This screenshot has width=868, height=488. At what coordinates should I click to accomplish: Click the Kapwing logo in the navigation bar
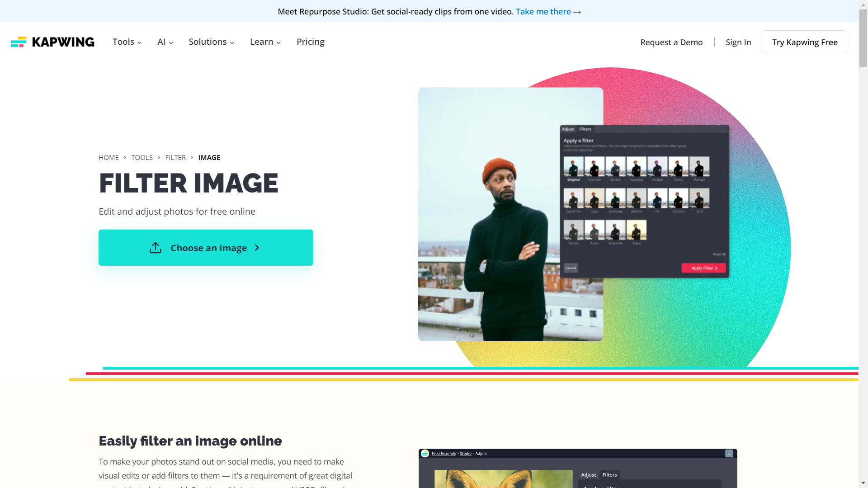[52, 42]
